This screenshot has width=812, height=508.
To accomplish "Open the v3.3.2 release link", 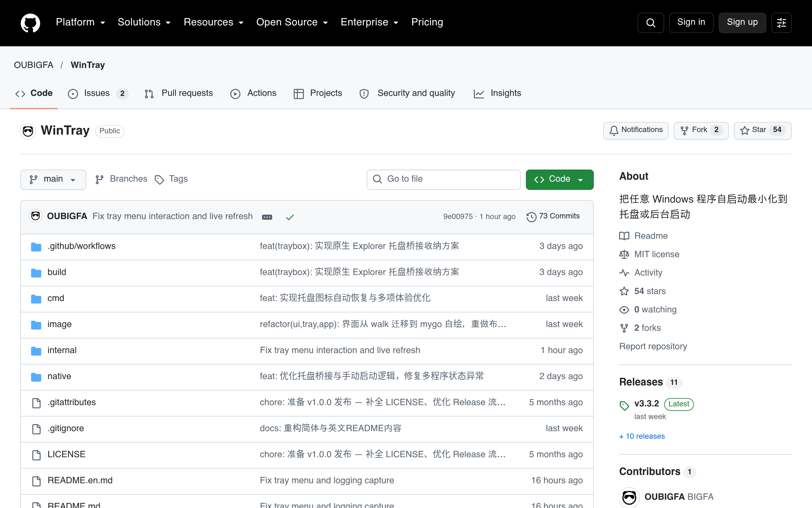I will point(646,404).
